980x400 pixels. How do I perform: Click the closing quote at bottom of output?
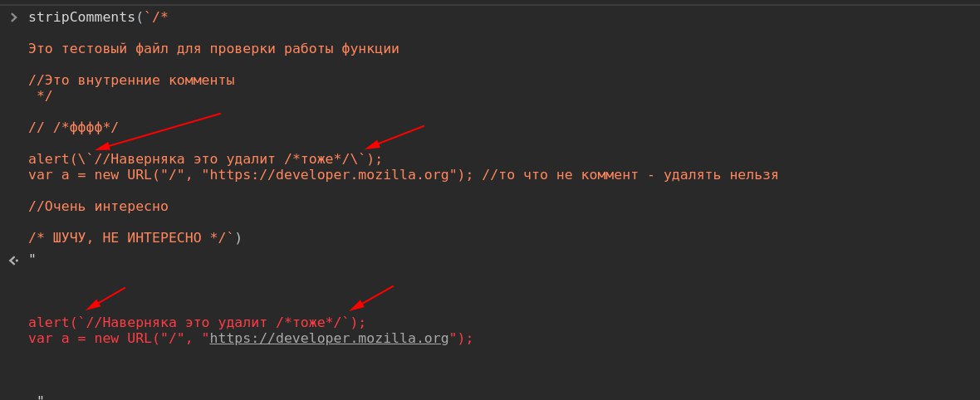coord(40,398)
